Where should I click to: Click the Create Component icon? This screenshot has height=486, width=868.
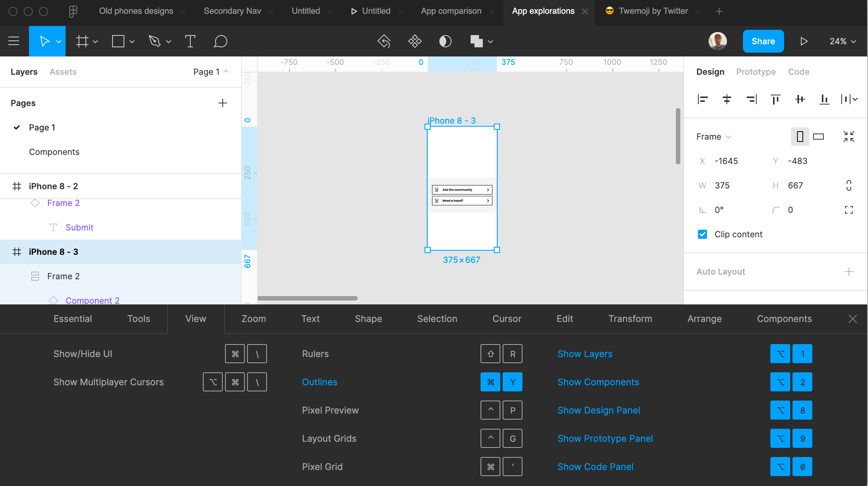coord(415,41)
